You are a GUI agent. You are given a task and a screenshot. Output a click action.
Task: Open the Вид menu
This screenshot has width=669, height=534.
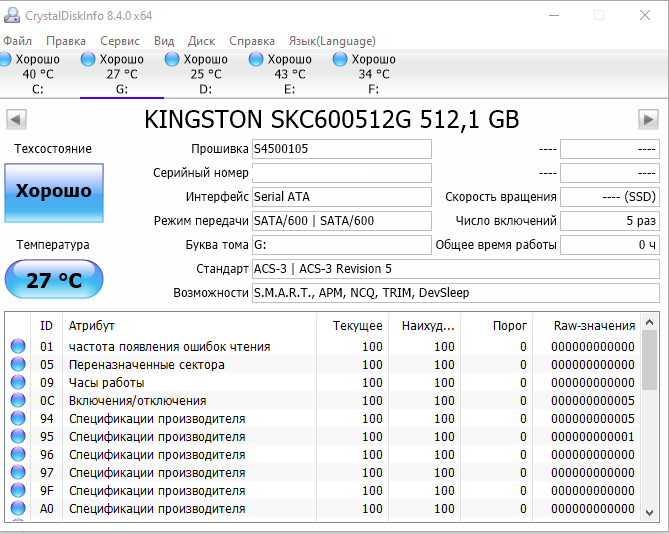point(164,41)
